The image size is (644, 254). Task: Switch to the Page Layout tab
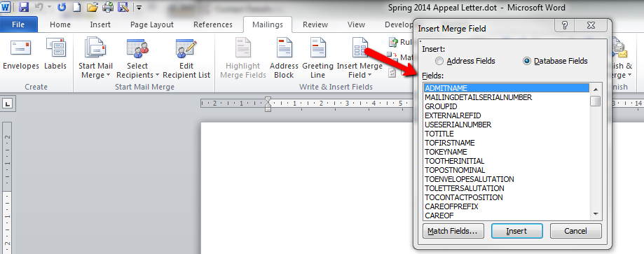coord(152,24)
